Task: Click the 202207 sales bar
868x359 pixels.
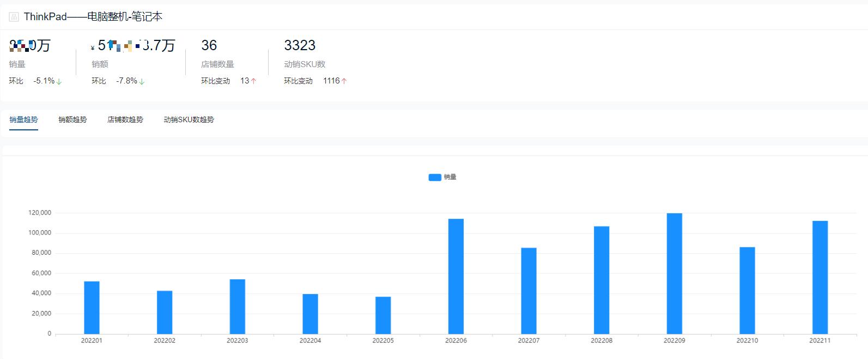Action: point(529,291)
